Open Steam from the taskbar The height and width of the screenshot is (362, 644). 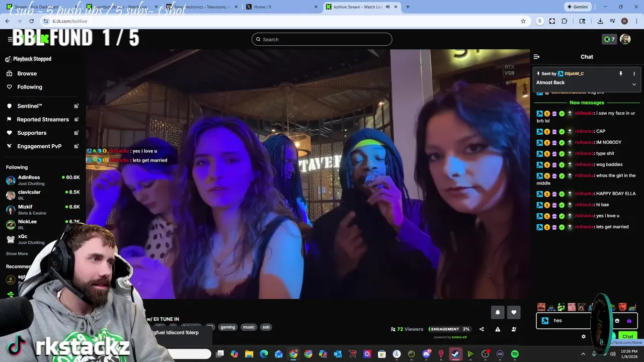pos(456,354)
